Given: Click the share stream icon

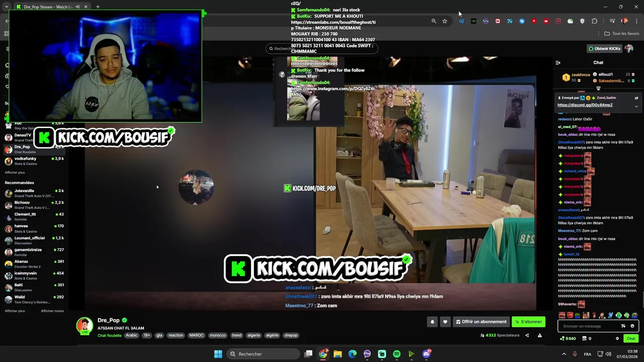Looking at the screenshot, I should (x=527, y=335).
